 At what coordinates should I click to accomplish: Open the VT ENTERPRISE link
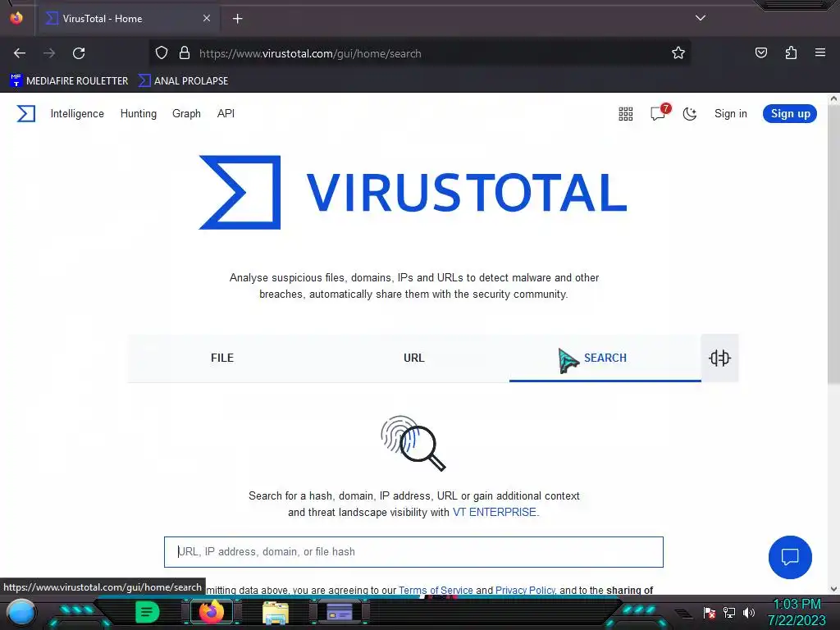(x=494, y=512)
